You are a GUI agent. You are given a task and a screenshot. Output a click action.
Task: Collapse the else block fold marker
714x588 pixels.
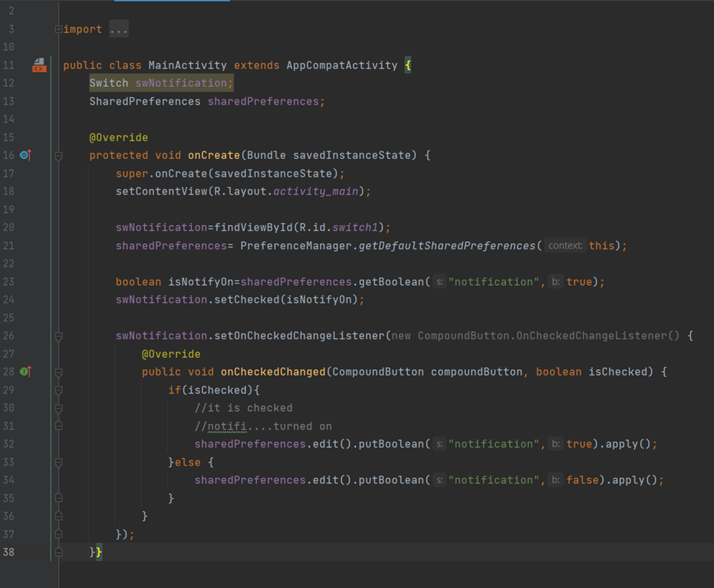point(58,462)
